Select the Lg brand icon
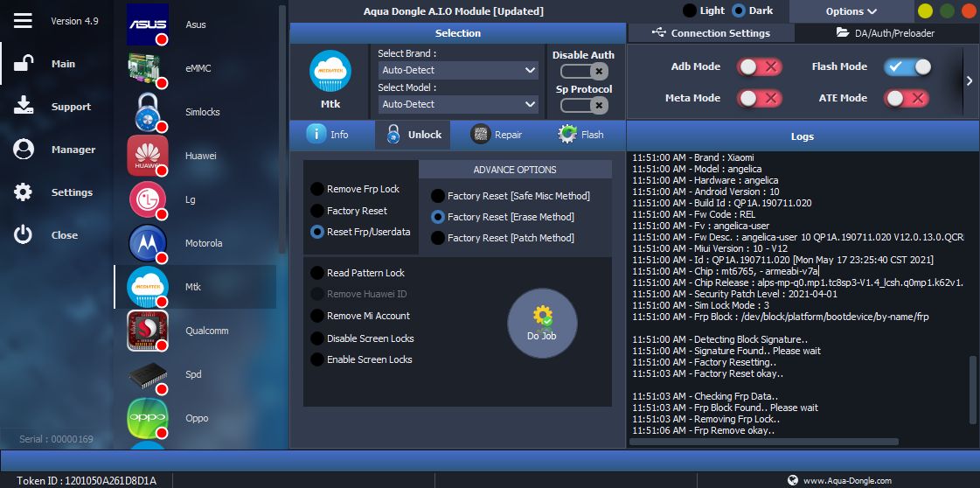980x488 pixels. pos(148,199)
